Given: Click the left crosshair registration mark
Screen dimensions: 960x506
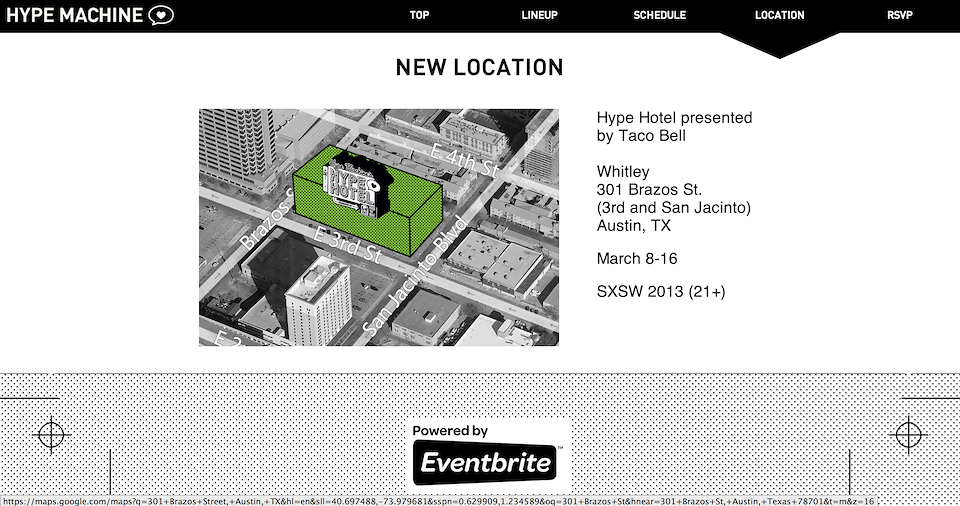Looking at the screenshot, I should 51,435.
